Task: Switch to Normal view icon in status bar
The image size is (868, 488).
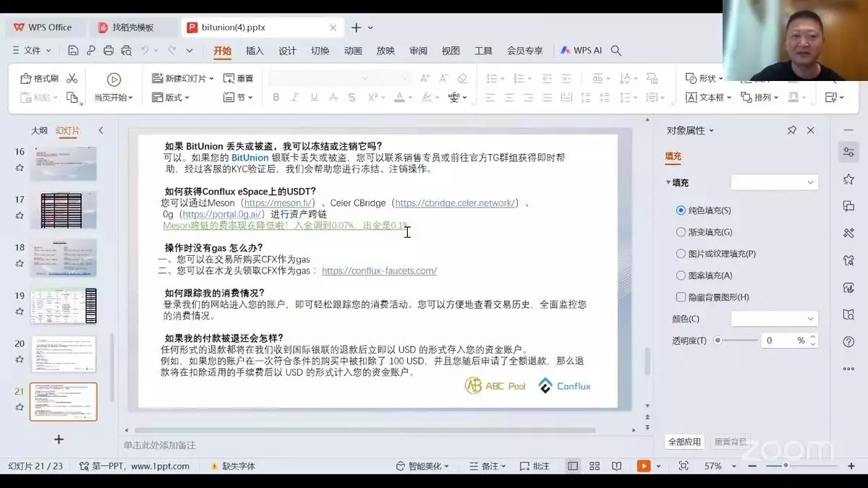Action: [573, 466]
